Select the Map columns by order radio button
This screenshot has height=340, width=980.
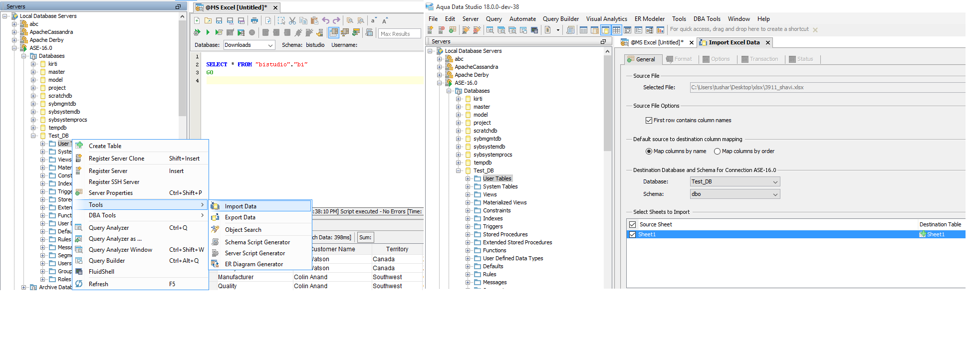coord(717,151)
